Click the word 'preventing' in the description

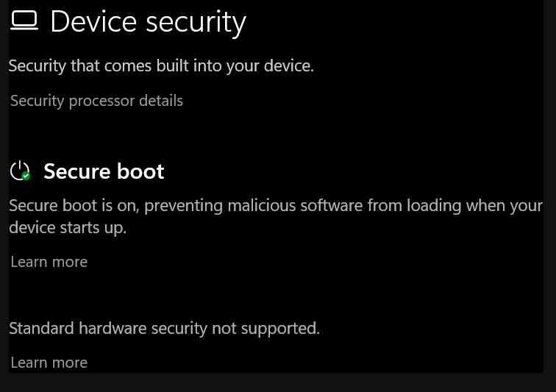click(183, 207)
